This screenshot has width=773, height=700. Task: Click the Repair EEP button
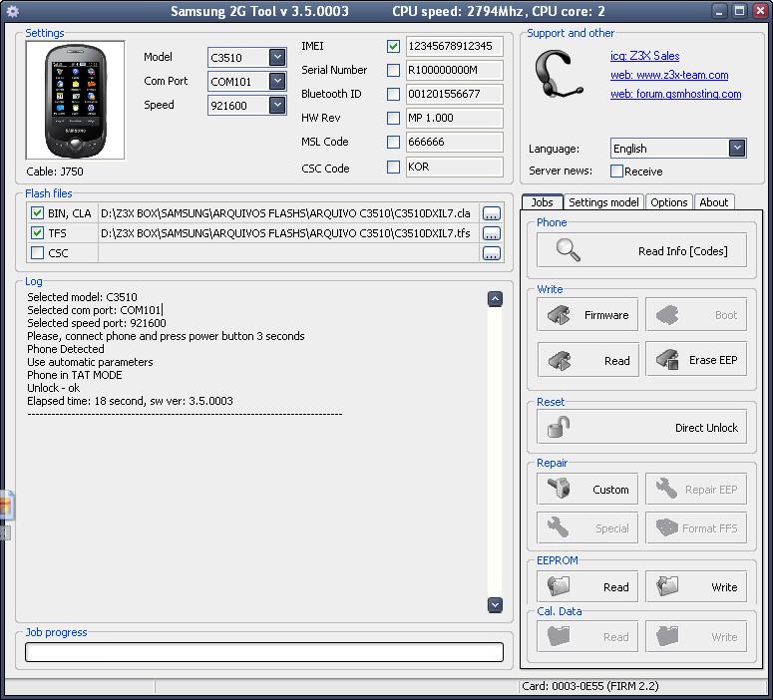(696, 489)
